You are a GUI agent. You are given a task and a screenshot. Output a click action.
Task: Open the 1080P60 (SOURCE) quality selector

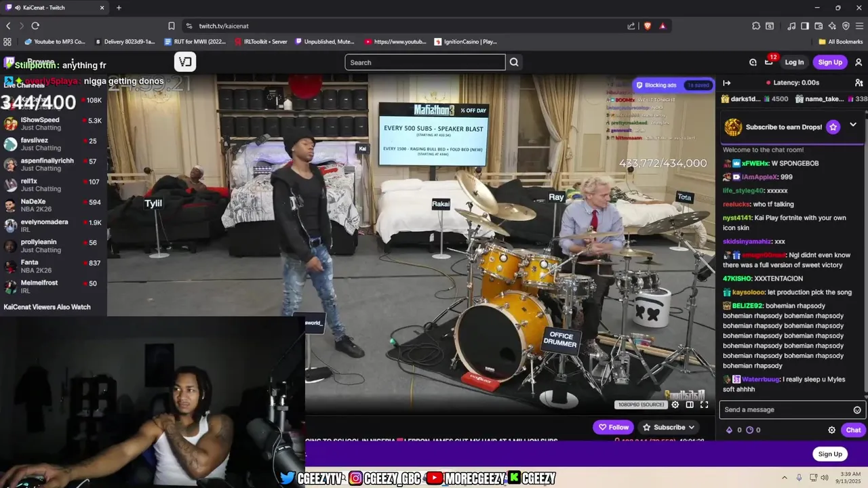tap(641, 405)
